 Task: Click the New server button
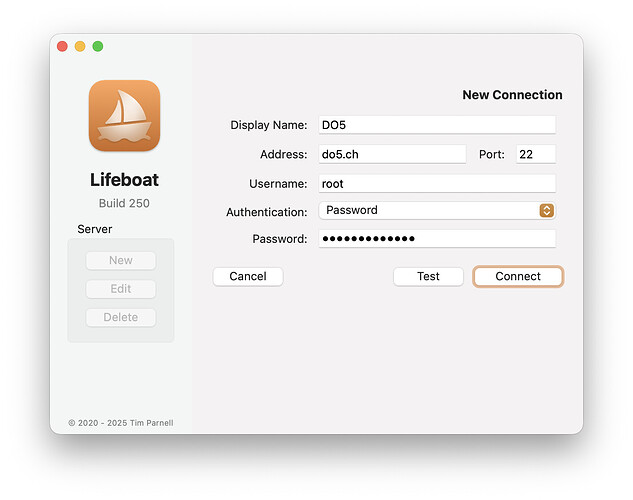click(121, 261)
